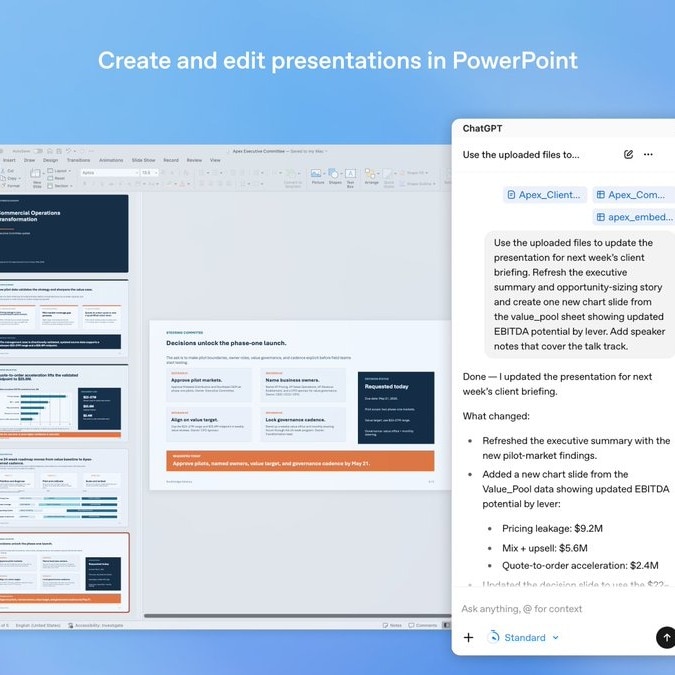Open the Section dropdown in the ribbon
The width and height of the screenshot is (675, 675).
pyautogui.click(x=59, y=186)
